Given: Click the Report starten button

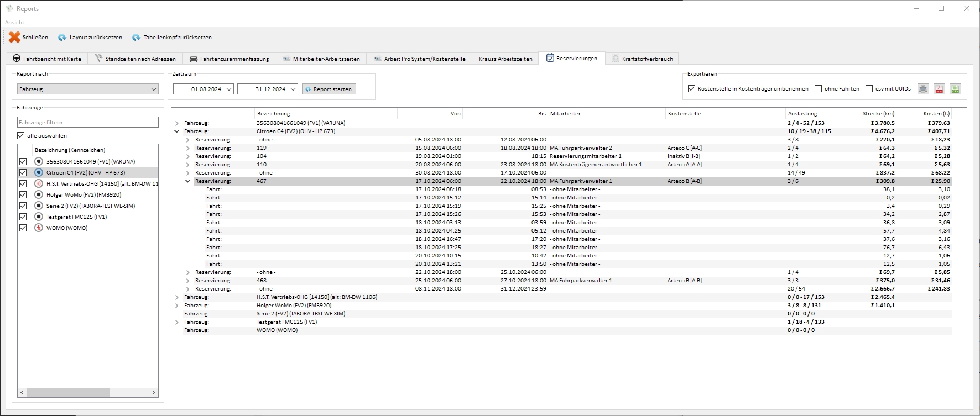Looking at the screenshot, I should pyautogui.click(x=329, y=89).
